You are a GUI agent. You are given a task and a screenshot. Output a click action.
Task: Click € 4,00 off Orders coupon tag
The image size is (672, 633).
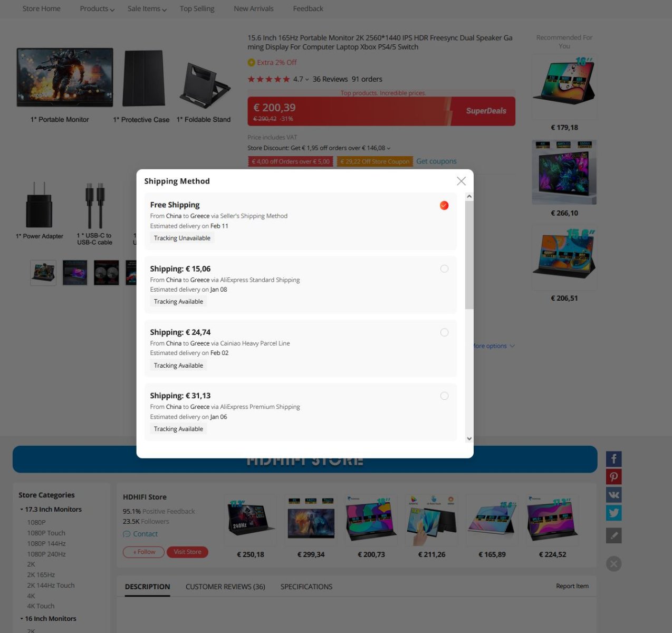pos(291,161)
